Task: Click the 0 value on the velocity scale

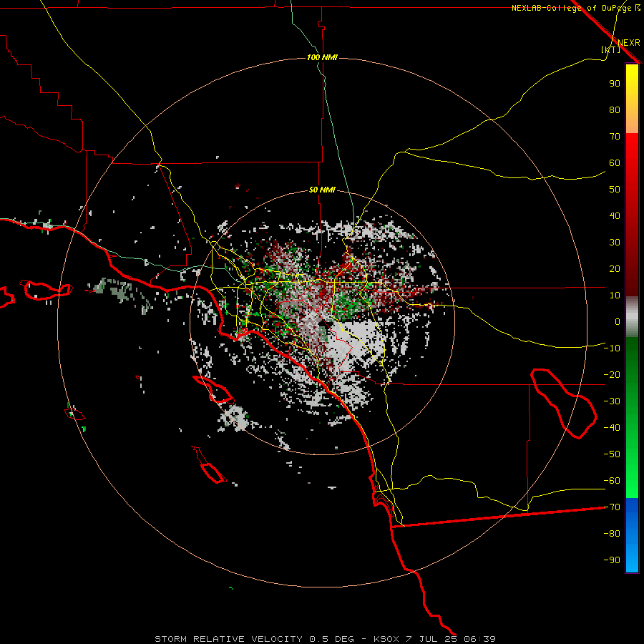Action: [618, 321]
